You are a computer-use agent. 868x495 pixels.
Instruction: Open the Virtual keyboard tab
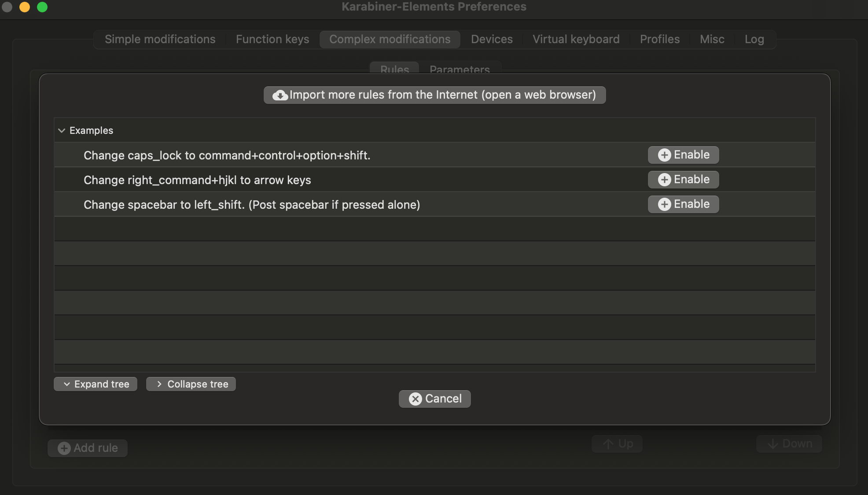pos(576,39)
